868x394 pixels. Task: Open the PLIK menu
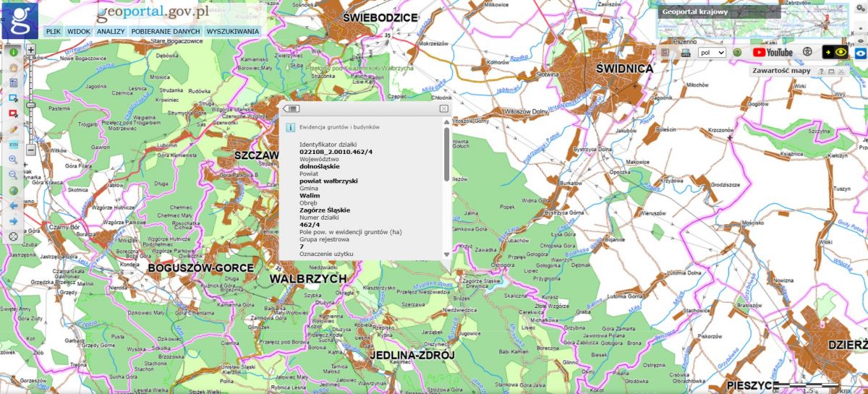53,32
